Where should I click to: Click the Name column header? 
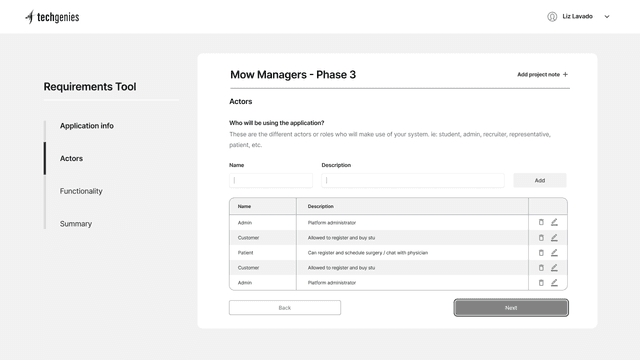[244, 207]
